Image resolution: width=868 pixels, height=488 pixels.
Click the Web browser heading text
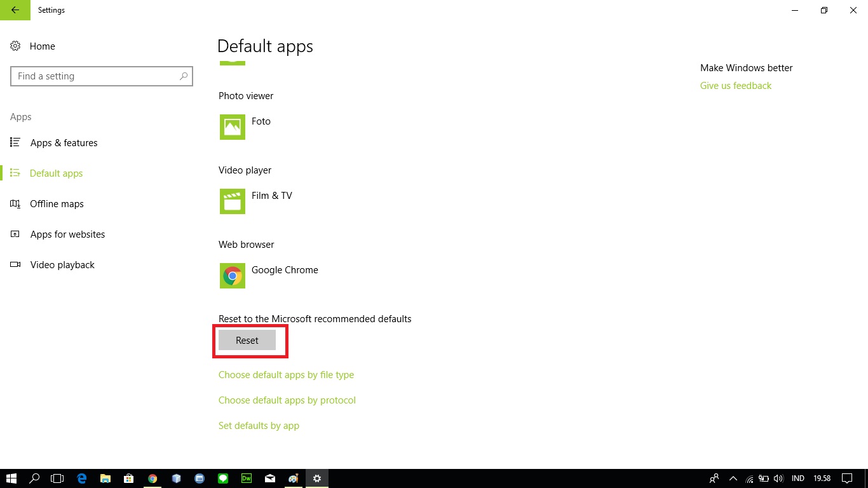[x=247, y=245]
